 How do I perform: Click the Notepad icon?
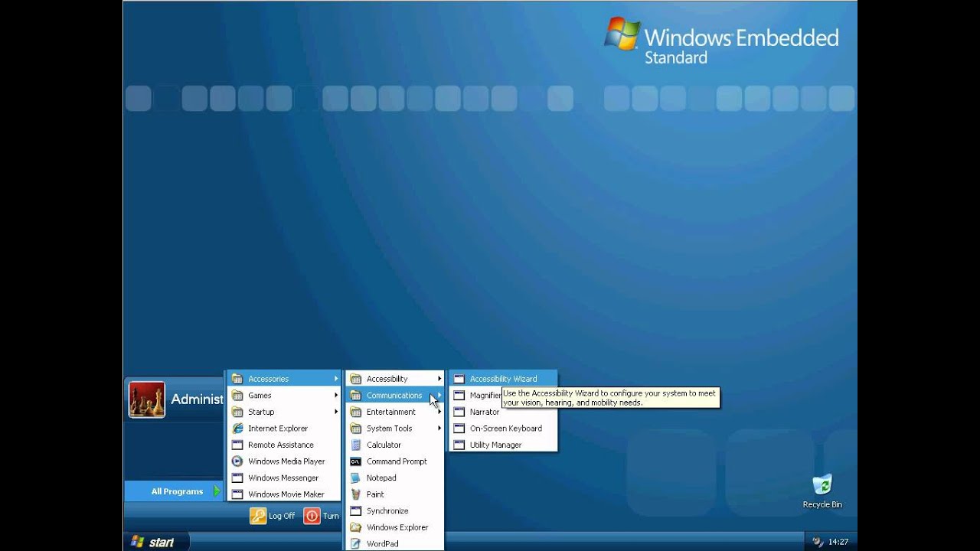pos(356,478)
